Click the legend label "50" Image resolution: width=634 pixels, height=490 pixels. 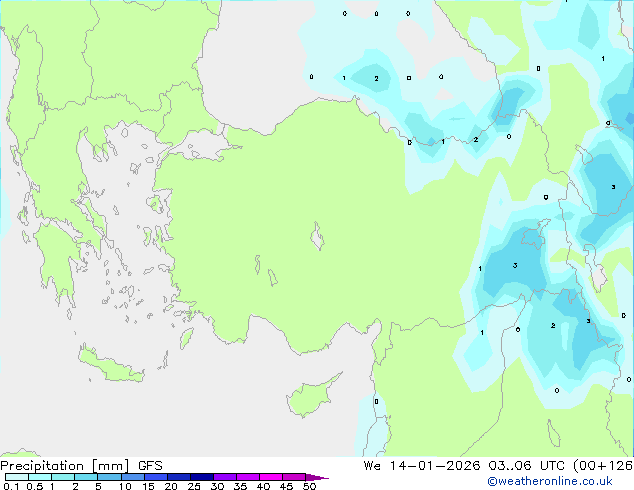[310, 486]
